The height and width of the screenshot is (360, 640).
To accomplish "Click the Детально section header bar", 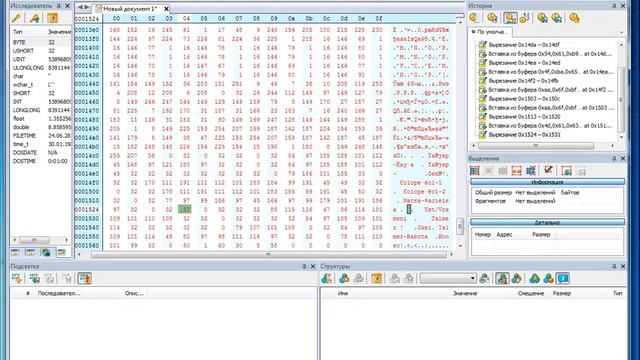I will click(x=547, y=222).
